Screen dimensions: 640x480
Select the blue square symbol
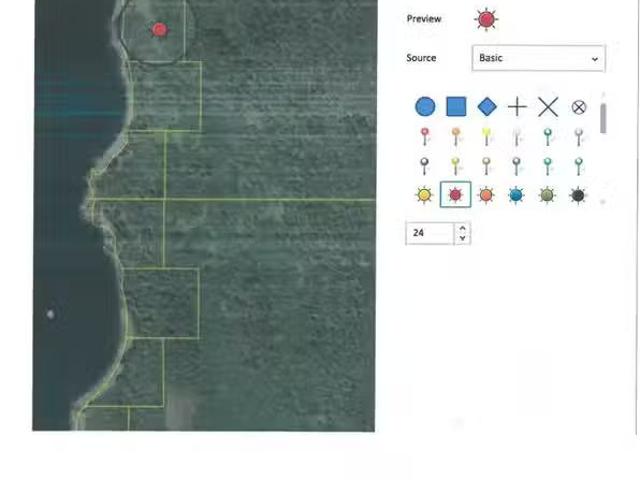[456, 107]
